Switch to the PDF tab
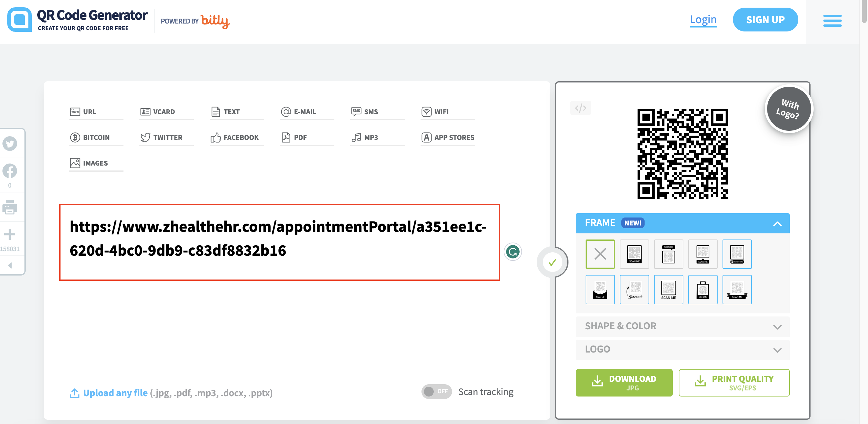The image size is (868, 424). pos(307,137)
